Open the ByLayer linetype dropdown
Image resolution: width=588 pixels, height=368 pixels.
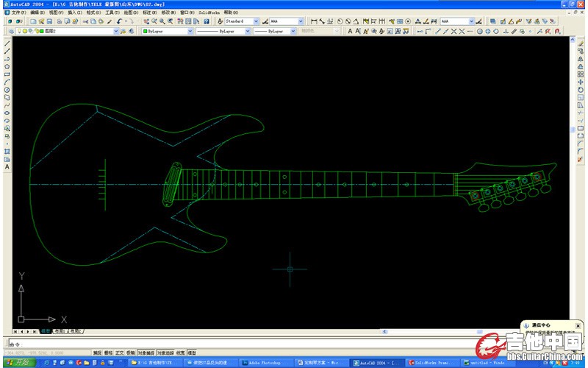tap(248, 31)
